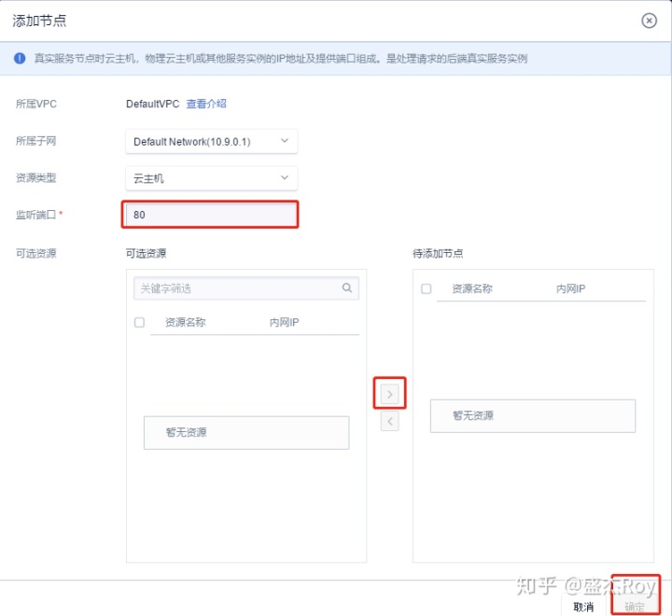Open the 查看介绍 link

[206, 104]
